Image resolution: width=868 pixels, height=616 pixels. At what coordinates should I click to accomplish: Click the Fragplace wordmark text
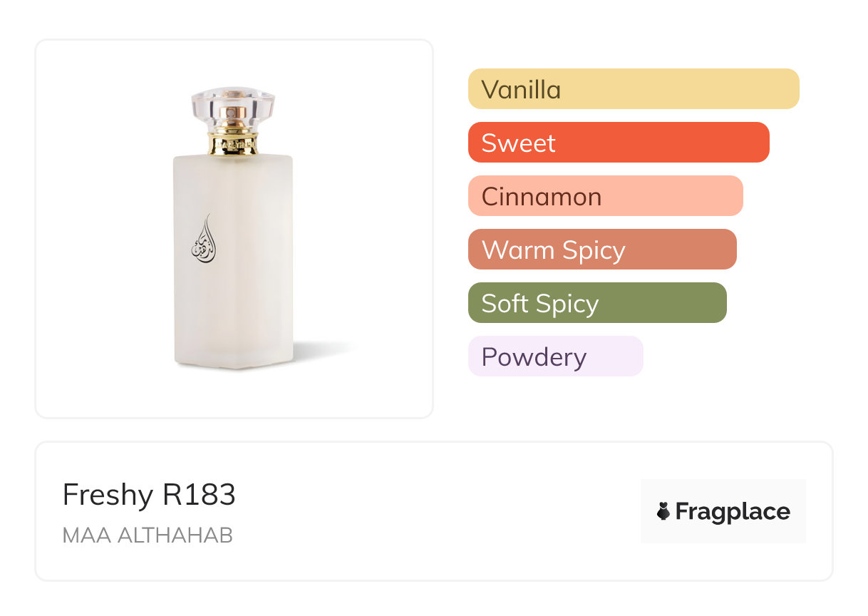733,511
